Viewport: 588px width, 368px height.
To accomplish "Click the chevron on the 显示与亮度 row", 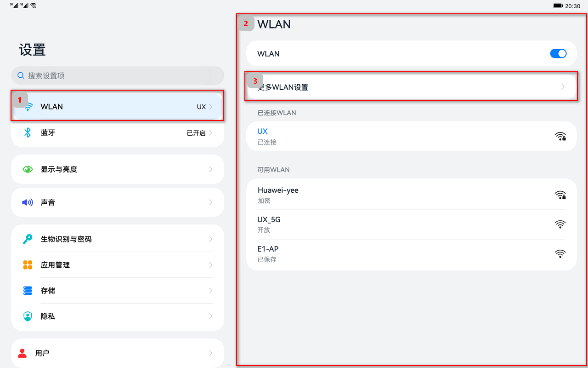I will point(211,169).
